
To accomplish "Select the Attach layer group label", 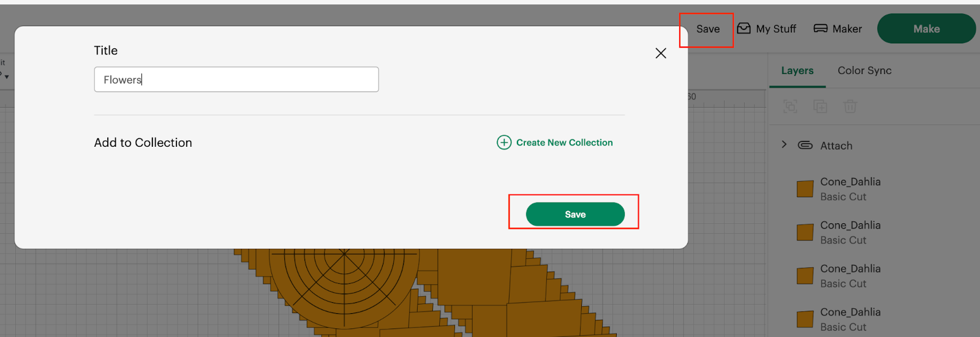I will tap(836, 146).
